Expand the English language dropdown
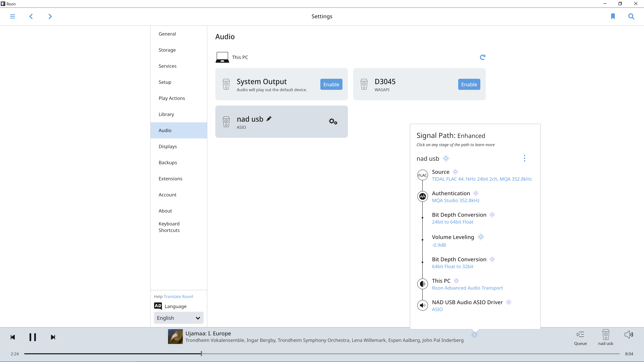Image resolution: width=644 pixels, height=362 pixels. (x=178, y=318)
